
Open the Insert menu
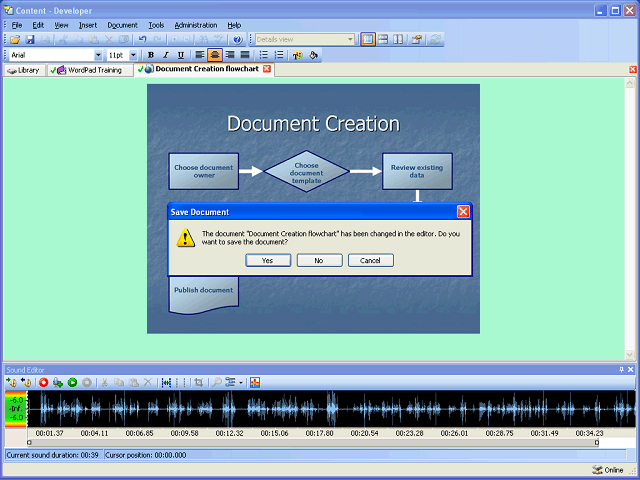point(88,25)
